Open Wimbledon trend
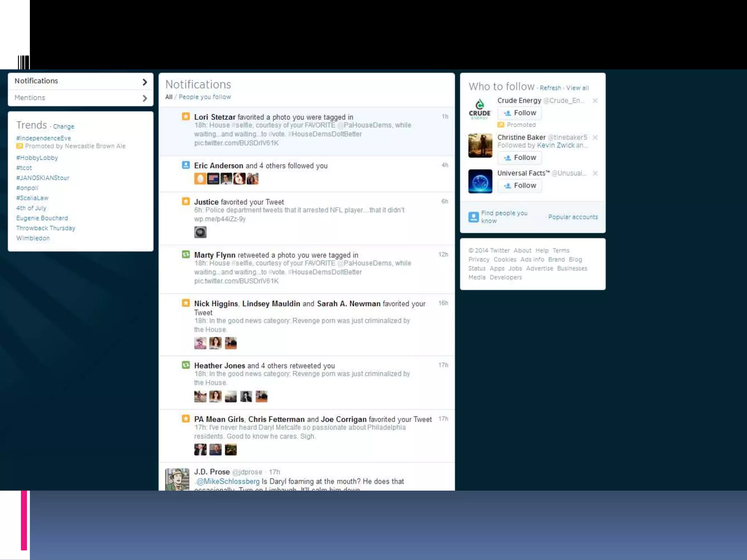The width and height of the screenshot is (747, 560). click(x=33, y=238)
